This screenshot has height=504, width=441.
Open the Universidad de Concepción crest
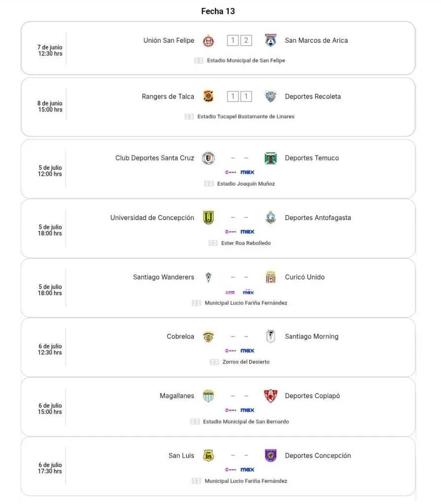[x=208, y=218]
